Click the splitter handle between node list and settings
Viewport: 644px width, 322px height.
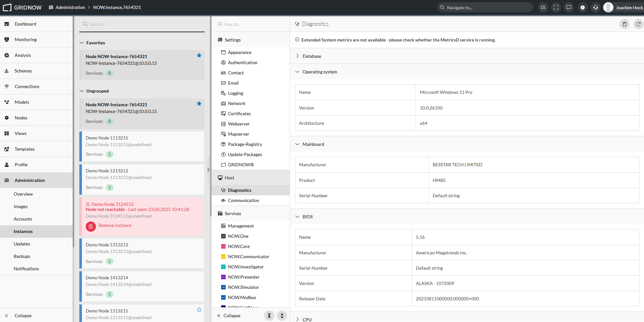208,170
